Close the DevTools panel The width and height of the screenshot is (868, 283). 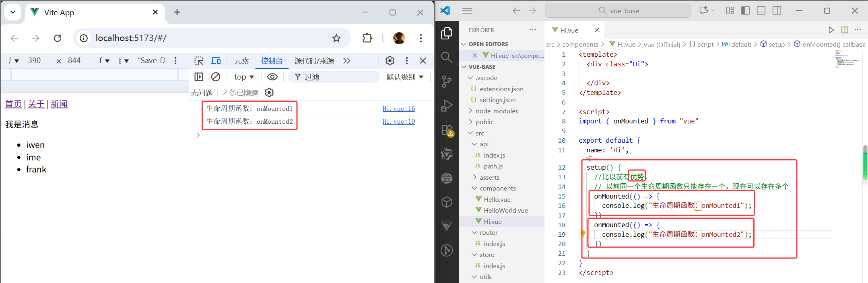[423, 61]
